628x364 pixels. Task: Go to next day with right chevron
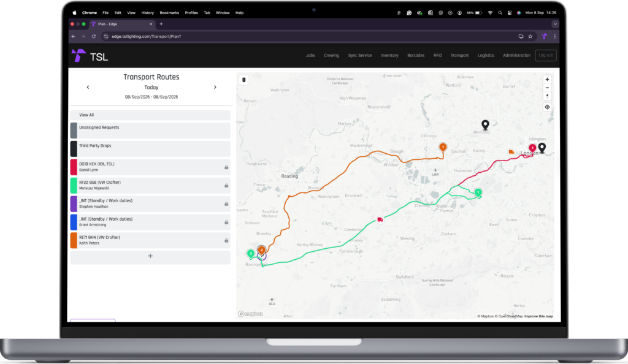click(x=215, y=87)
